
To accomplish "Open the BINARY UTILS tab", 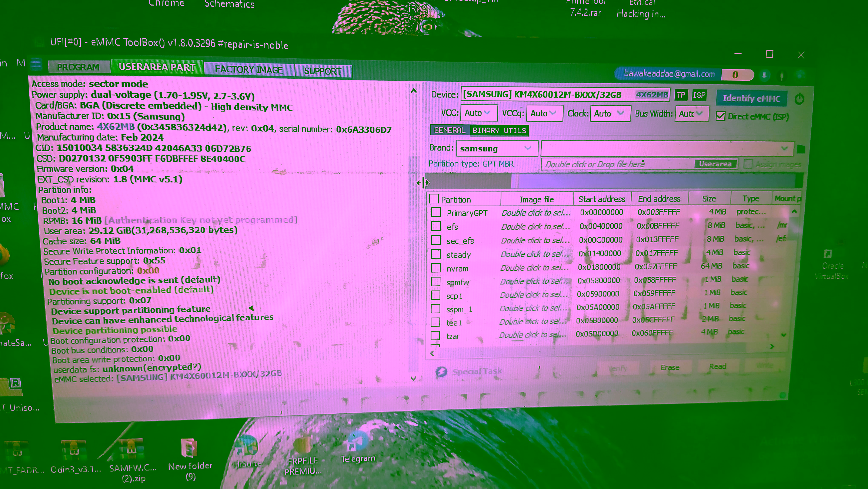I will pyautogui.click(x=499, y=131).
